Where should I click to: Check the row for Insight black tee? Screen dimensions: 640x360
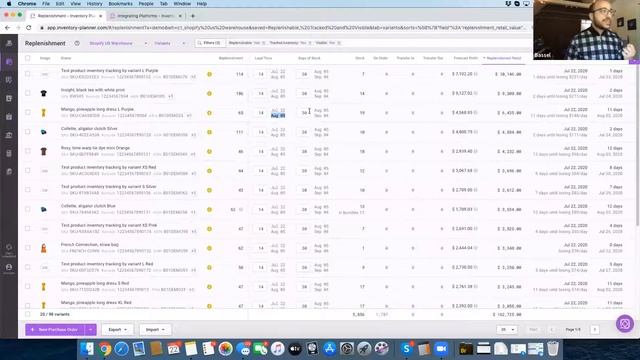pos(28,93)
